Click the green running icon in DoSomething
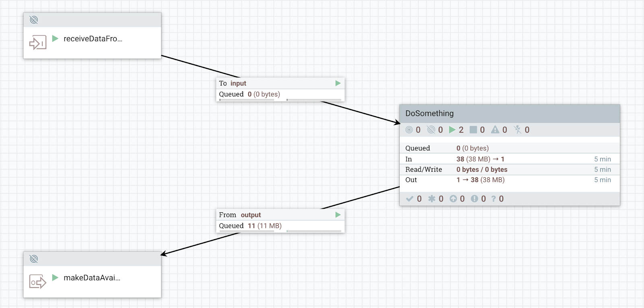The width and height of the screenshot is (644, 308). point(452,130)
